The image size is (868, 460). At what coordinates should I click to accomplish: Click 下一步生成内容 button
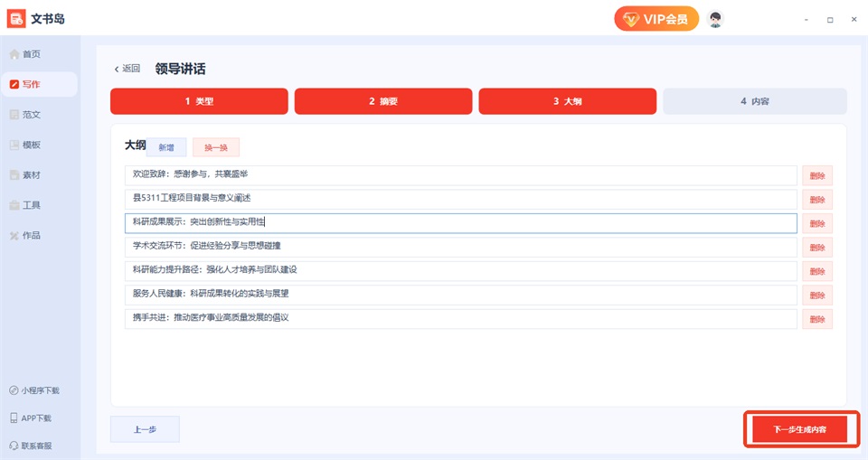coord(799,429)
